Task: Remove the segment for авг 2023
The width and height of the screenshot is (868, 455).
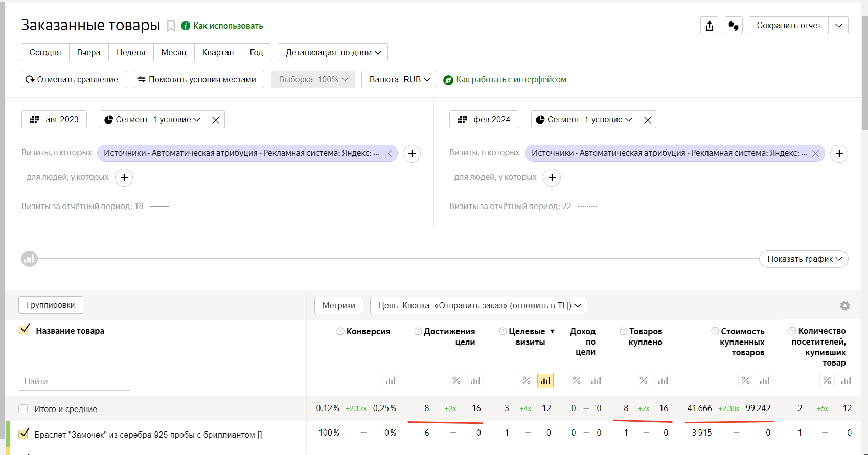Action: [216, 120]
